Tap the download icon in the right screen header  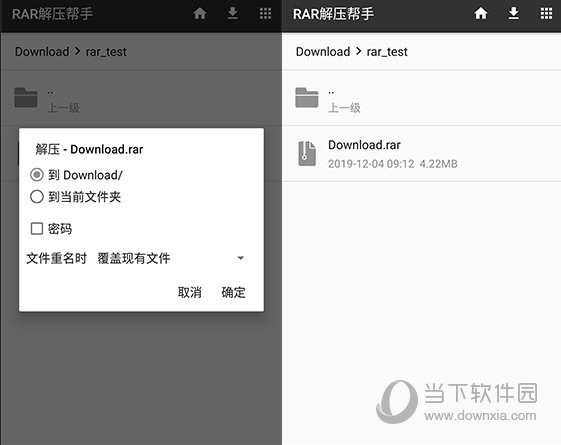click(x=513, y=13)
